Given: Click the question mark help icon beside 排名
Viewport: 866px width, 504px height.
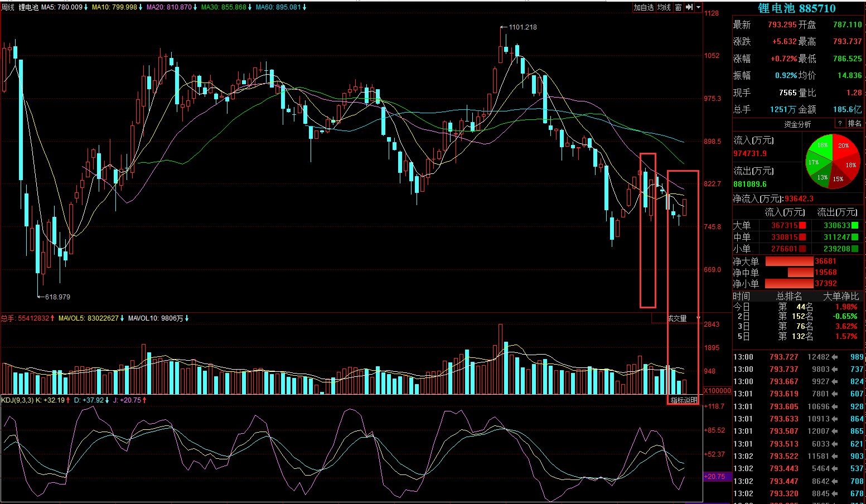Looking at the screenshot, I should coord(840,124).
